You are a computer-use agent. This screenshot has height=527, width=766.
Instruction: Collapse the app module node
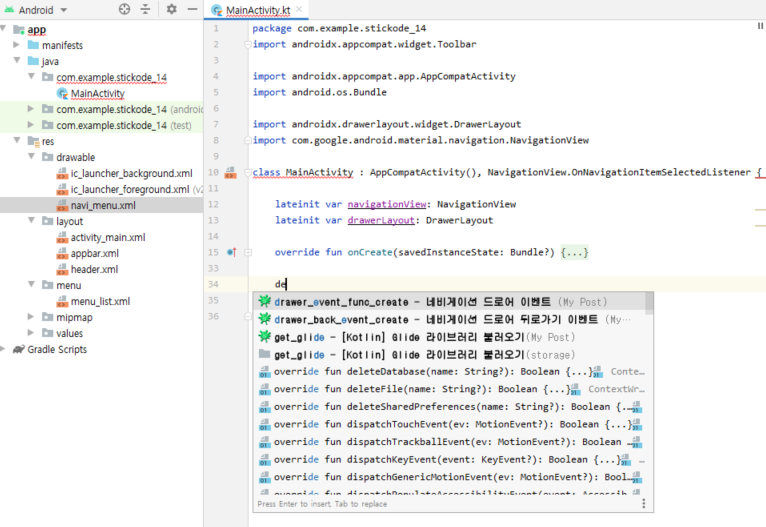tap(3, 29)
